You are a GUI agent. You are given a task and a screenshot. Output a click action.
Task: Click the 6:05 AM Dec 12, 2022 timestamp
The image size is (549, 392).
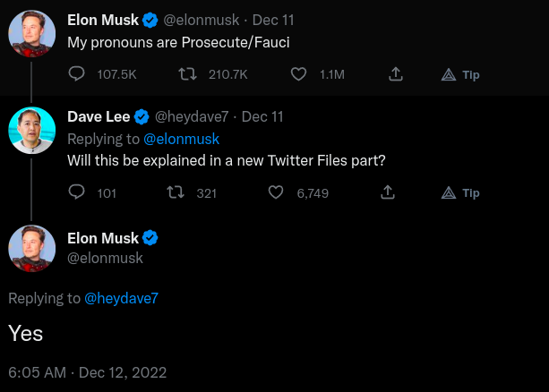tap(87, 371)
